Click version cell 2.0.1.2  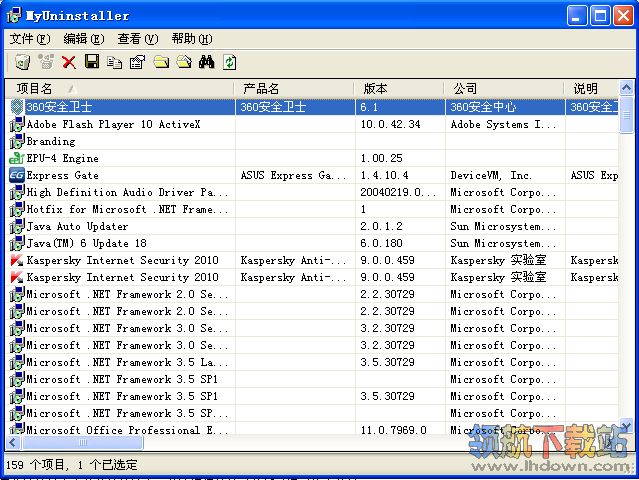coord(381,226)
